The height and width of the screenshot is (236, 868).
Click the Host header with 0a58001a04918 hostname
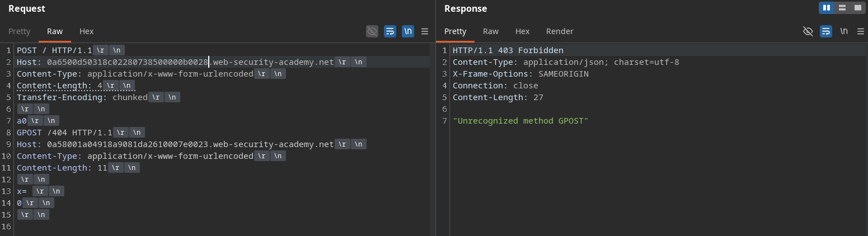tap(175, 144)
